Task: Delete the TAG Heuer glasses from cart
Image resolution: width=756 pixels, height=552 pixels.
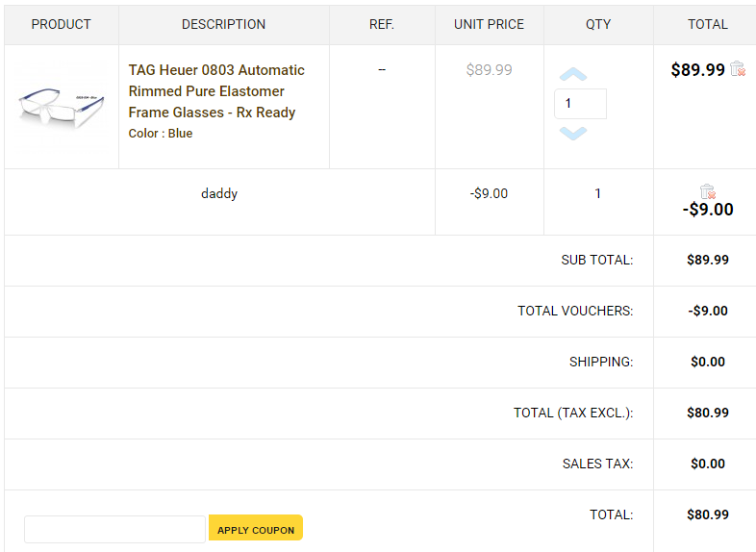Action: point(738,68)
